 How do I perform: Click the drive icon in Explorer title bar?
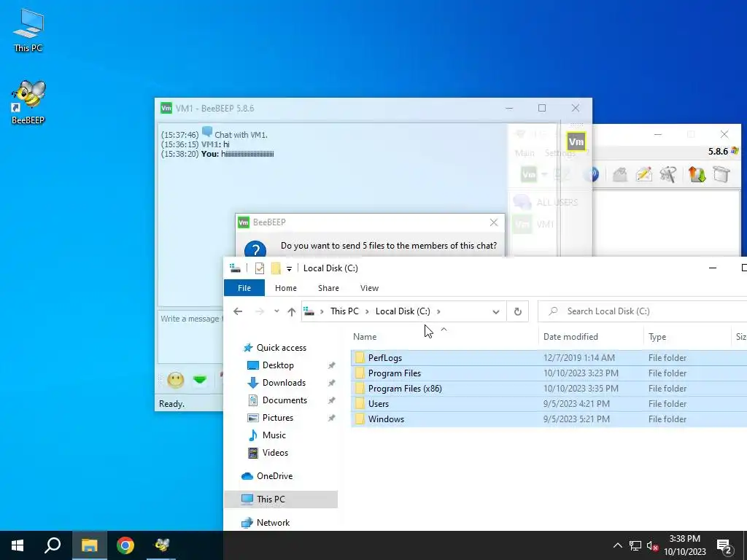point(235,268)
